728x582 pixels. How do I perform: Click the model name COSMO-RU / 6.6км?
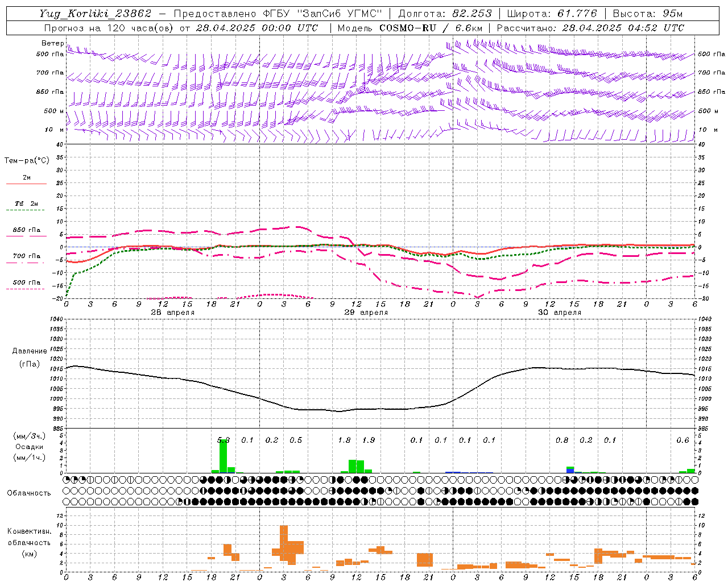click(431, 28)
